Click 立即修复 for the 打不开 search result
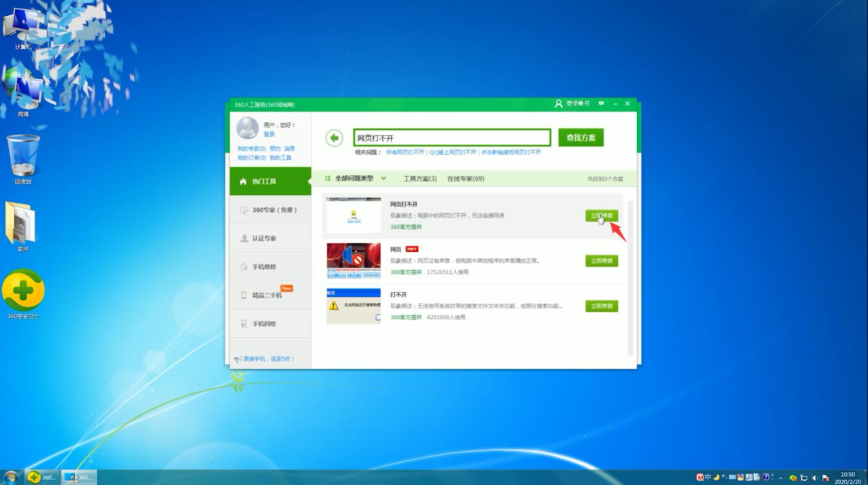The height and width of the screenshot is (485, 868). point(601,306)
